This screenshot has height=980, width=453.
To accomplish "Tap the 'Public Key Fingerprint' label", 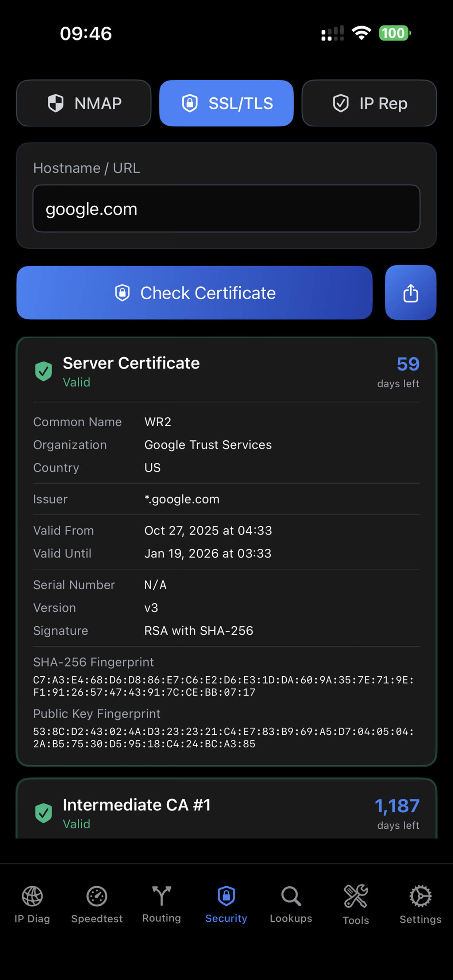I will (97, 714).
